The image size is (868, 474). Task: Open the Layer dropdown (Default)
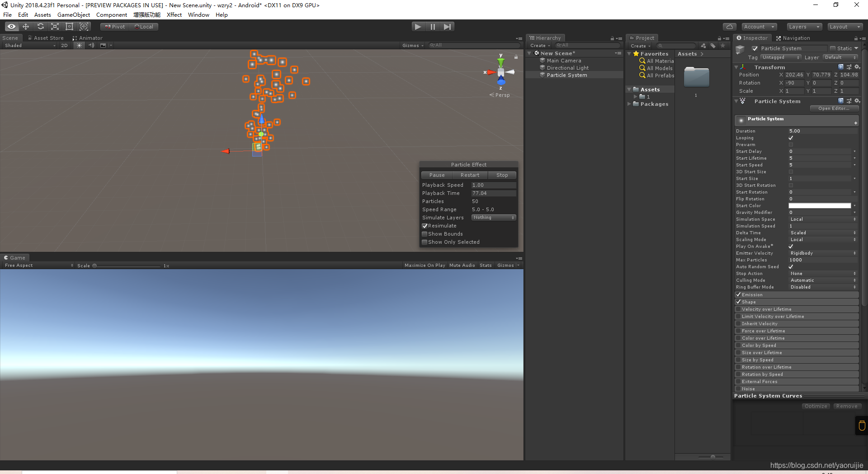tap(840, 57)
